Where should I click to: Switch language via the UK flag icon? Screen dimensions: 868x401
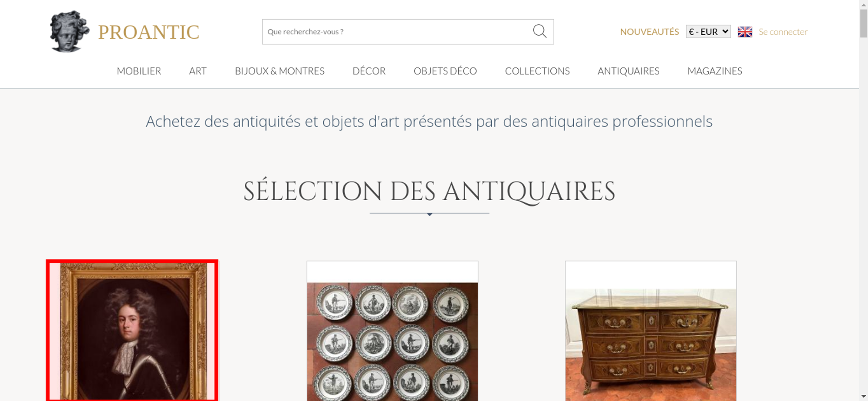click(745, 32)
